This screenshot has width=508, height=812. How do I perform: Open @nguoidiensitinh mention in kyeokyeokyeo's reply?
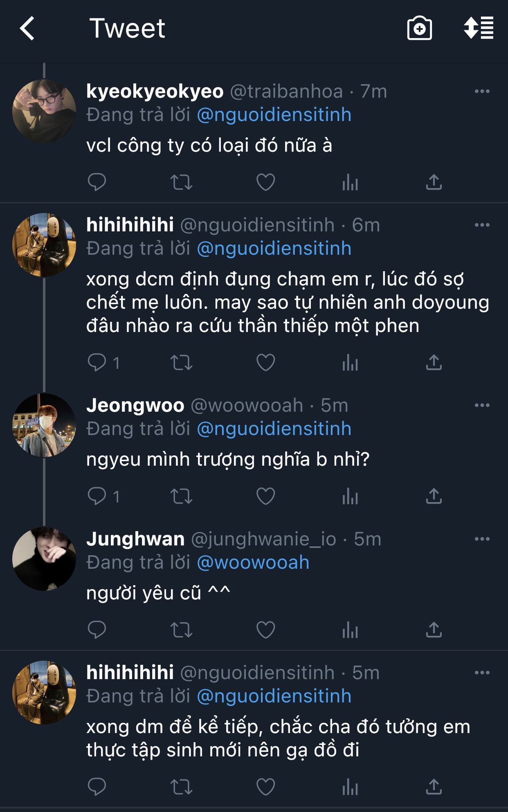click(274, 115)
